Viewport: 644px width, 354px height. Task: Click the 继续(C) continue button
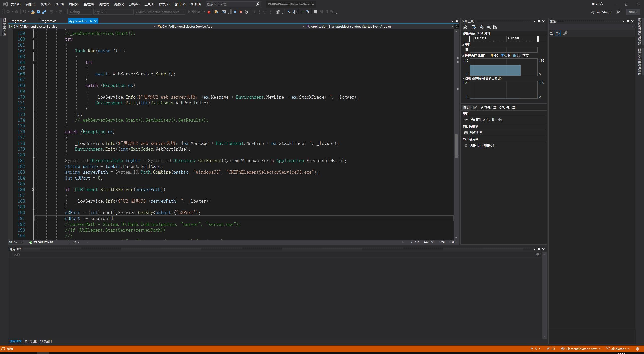pos(195,12)
